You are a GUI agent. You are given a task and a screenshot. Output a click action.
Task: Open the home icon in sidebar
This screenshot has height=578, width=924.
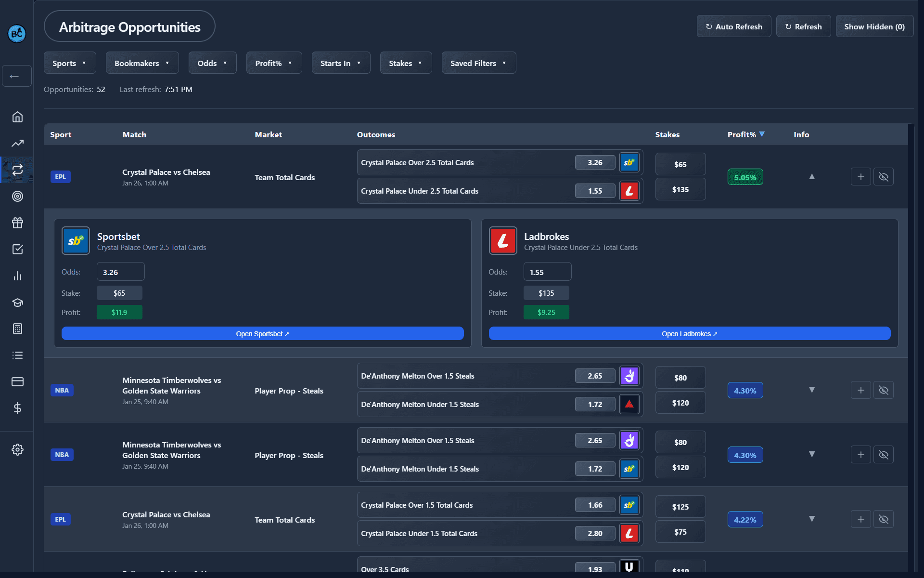pyautogui.click(x=17, y=117)
